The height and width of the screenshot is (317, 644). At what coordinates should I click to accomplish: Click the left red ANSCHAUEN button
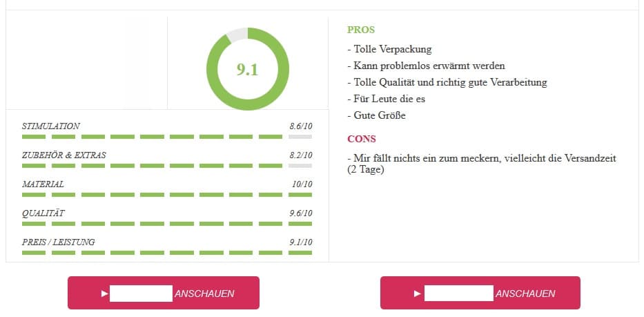164,293
